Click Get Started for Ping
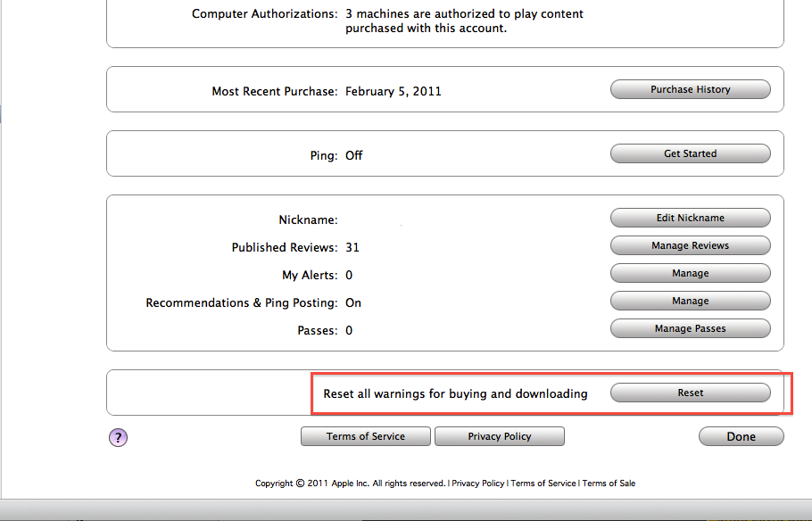This screenshot has width=812, height=521. pos(691,153)
